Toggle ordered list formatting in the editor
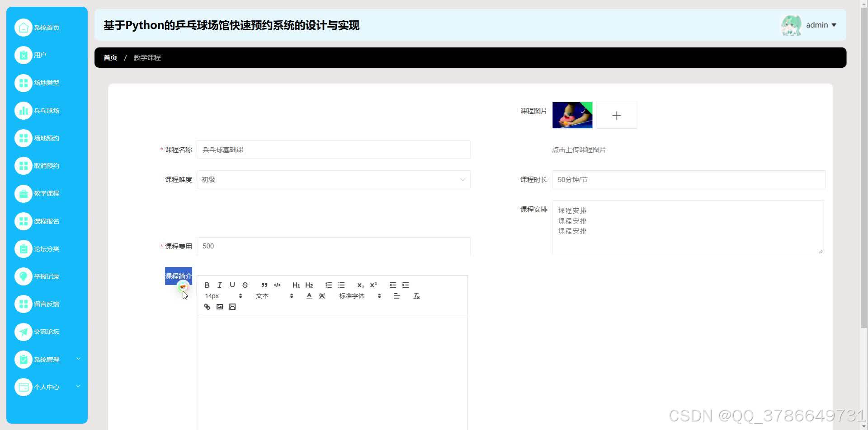Image resolution: width=868 pixels, height=430 pixels. [328, 285]
